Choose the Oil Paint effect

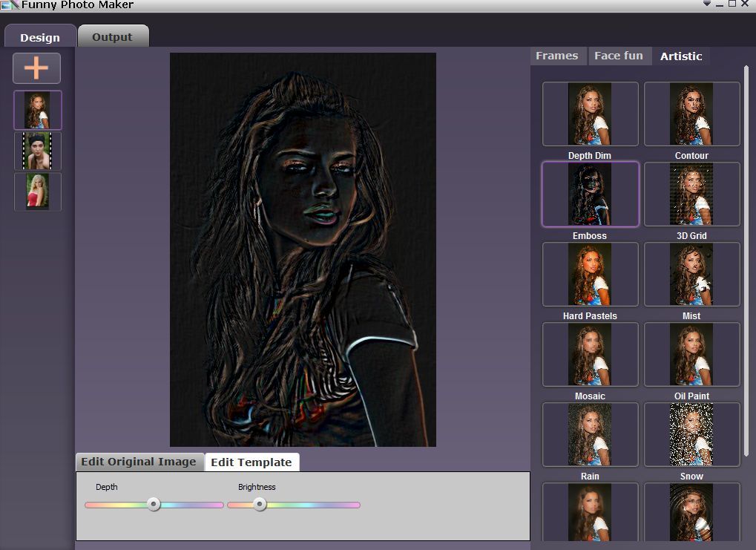pos(692,354)
